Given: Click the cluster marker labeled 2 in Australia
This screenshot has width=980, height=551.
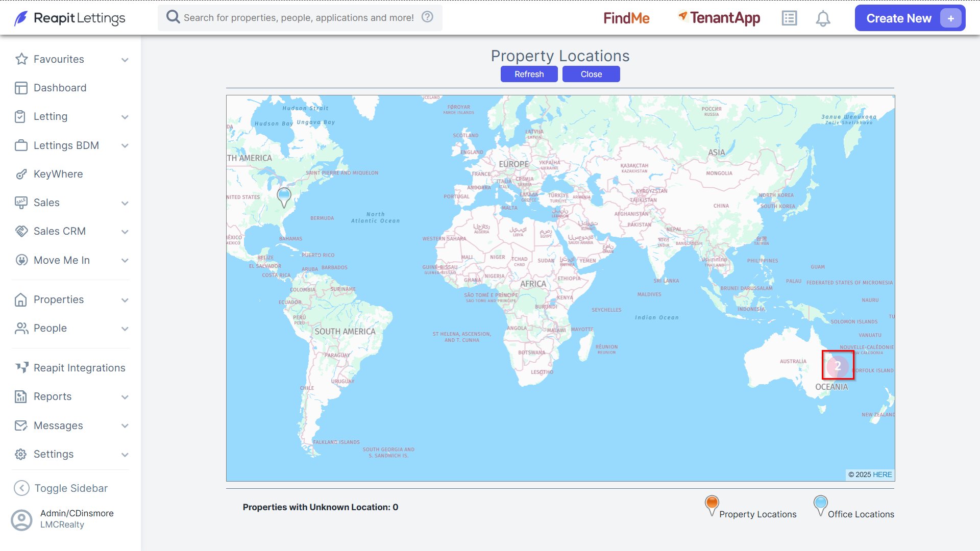Looking at the screenshot, I should 838,366.
